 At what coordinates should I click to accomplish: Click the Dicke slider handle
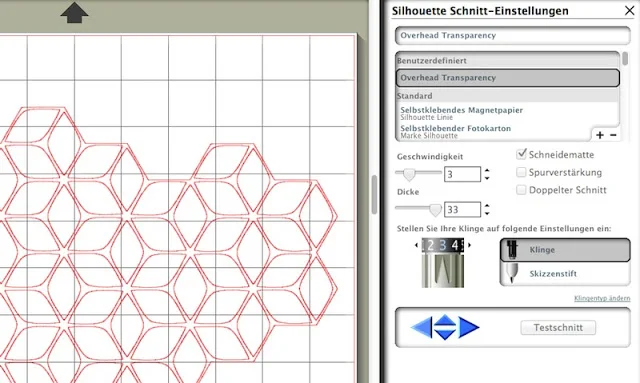436,210
